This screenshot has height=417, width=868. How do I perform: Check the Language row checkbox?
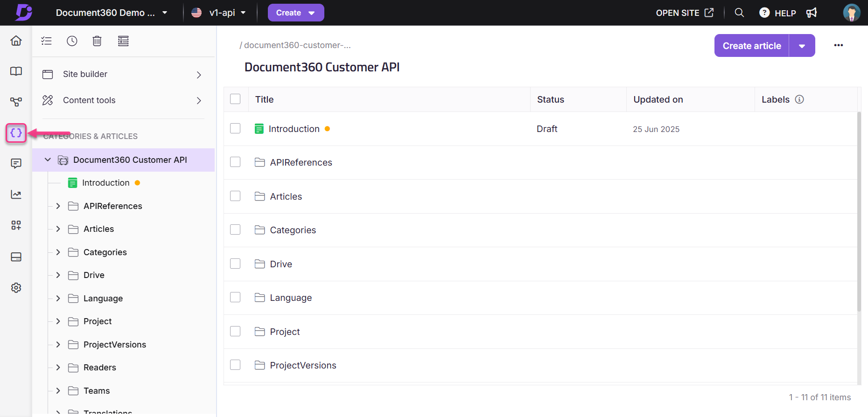coord(235,297)
